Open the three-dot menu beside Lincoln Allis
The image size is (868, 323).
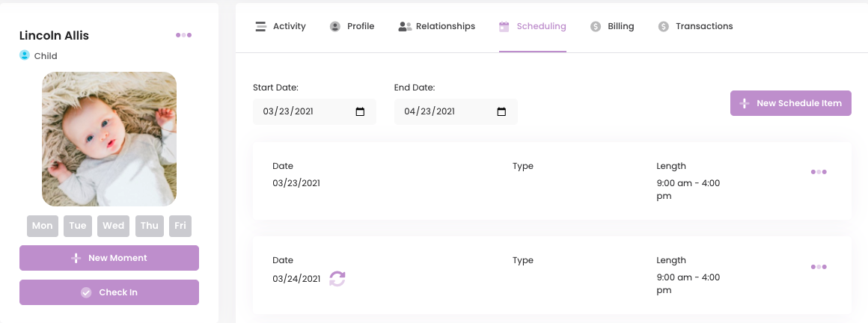(x=184, y=35)
